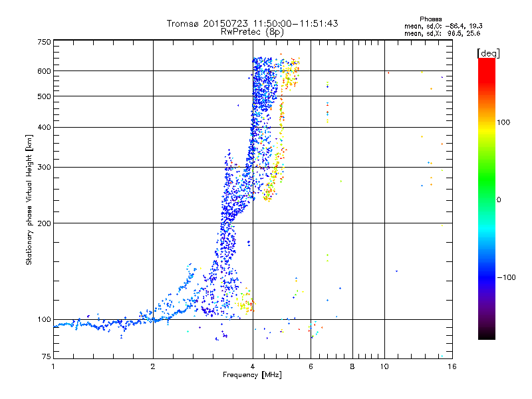Click the 'Phases' header label
The height and width of the screenshot is (399, 532).
pos(430,19)
